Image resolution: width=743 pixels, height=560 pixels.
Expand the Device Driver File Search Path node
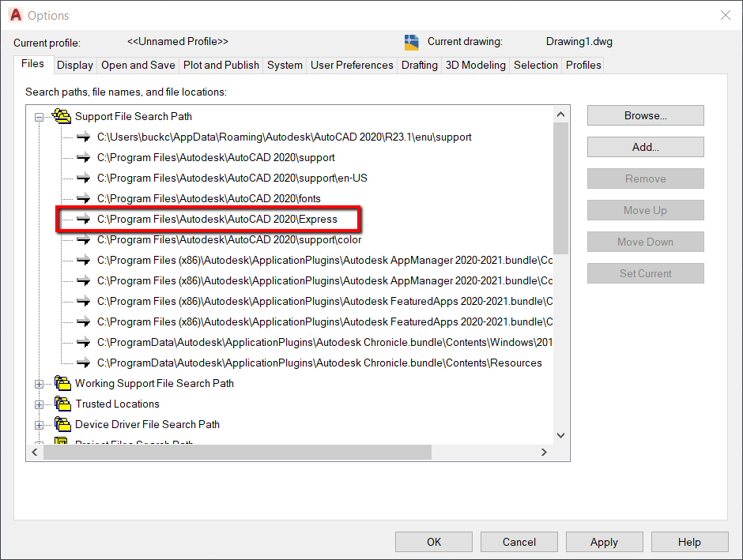click(x=39, y=425)
